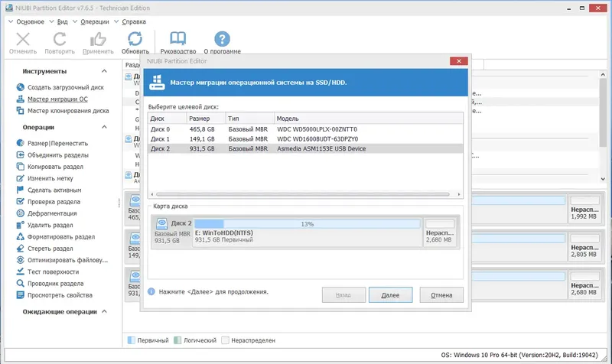Launch Мастер клонирования диска

[x=68, y=111]
